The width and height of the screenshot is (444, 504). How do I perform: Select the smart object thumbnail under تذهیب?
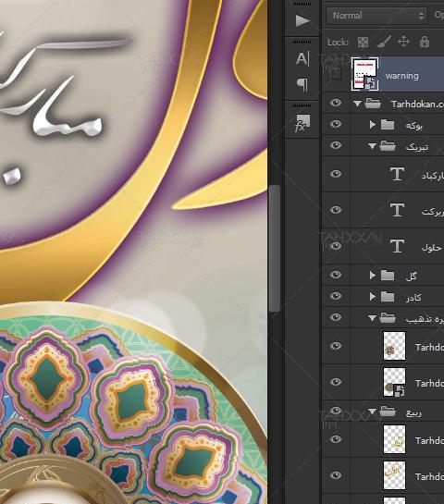(394, 382)
